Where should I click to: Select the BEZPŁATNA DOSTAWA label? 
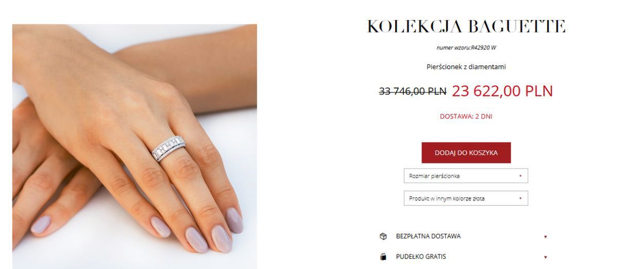(x=428, y=237)
